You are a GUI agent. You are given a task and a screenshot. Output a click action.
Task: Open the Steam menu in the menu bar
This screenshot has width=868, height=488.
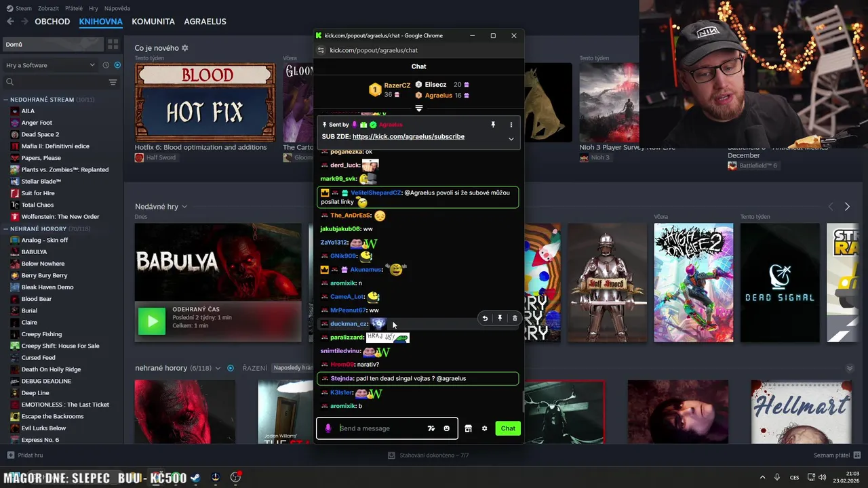click(19, 8)
